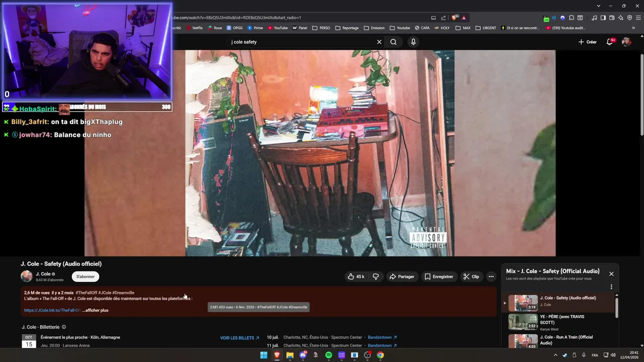The width and height of the screenshot is (644, 362).
Task: Open the URGENT bookmarks folder
Action: [x=486, y=28]
